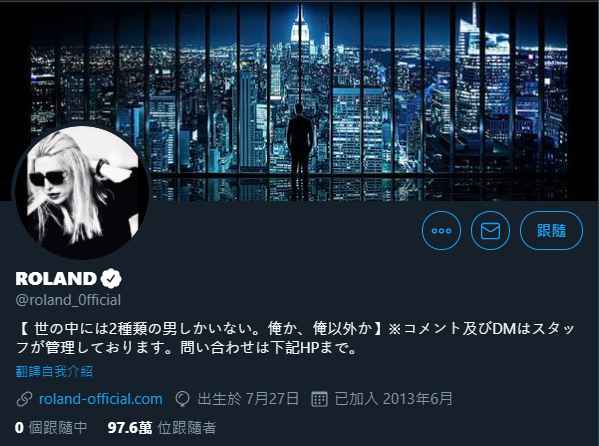
Task: Open the 0 個跟隨中 following list
Action: (x=51, y=428)
